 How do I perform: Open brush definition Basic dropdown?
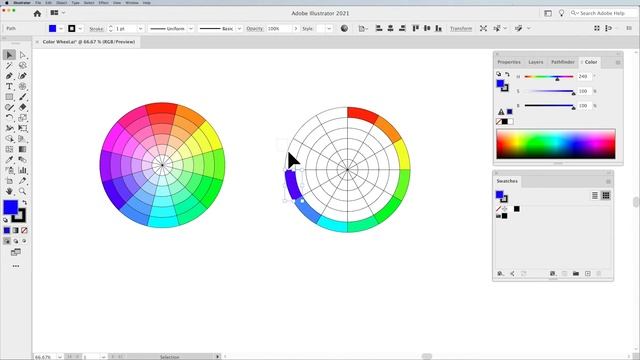[239, 29]
